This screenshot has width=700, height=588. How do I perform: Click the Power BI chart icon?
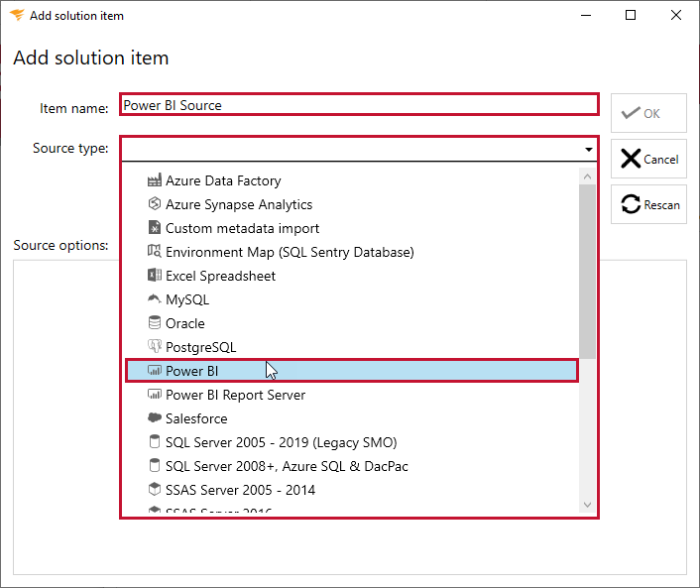(154, 370)
